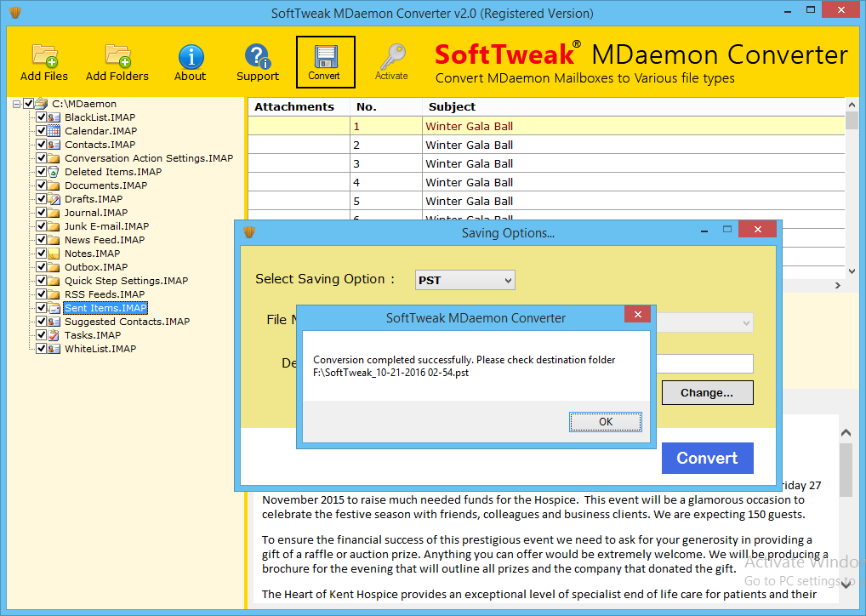Viewport: 866px width, 616px height.
Task: Click the Deleted Items.IMAP recycle icon
Action: tap(54, 172)
